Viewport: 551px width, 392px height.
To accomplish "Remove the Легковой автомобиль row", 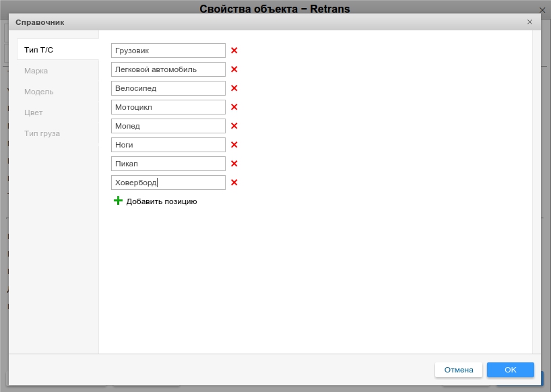I will [x=234, y=69].
